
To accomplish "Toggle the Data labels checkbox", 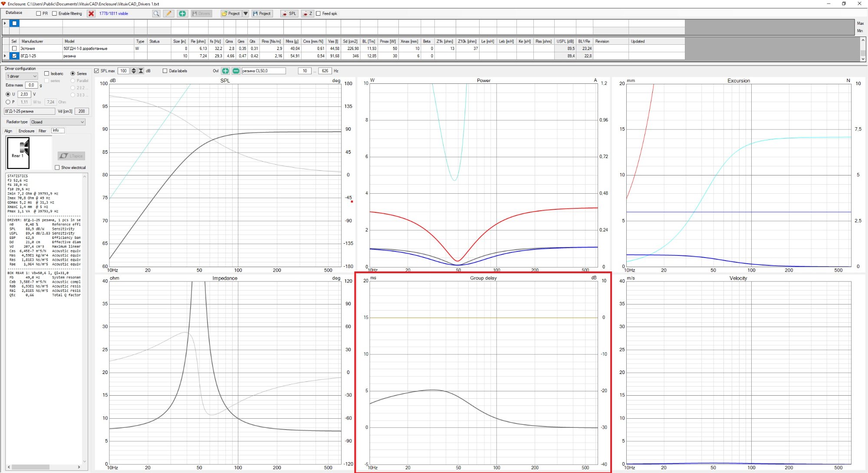I will coord(165,71).
